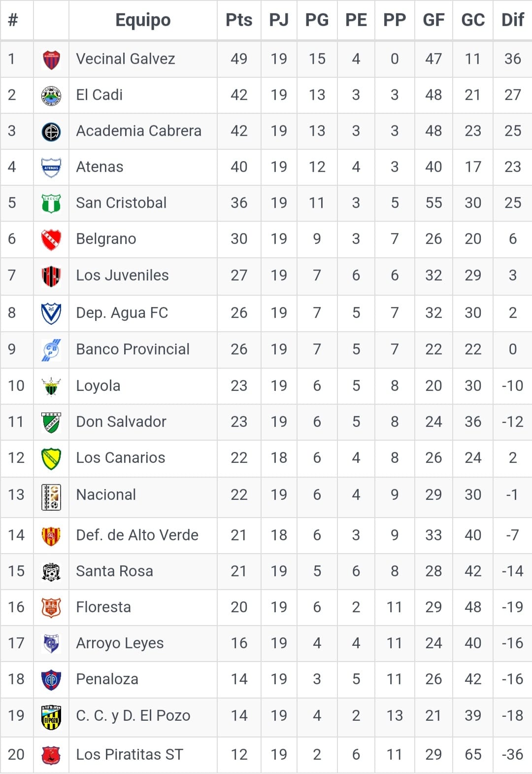Image resolution: width=532 pixels, height=774 pixels.
Task: Click the Atenas shield icon
Action: click(51, 167)
